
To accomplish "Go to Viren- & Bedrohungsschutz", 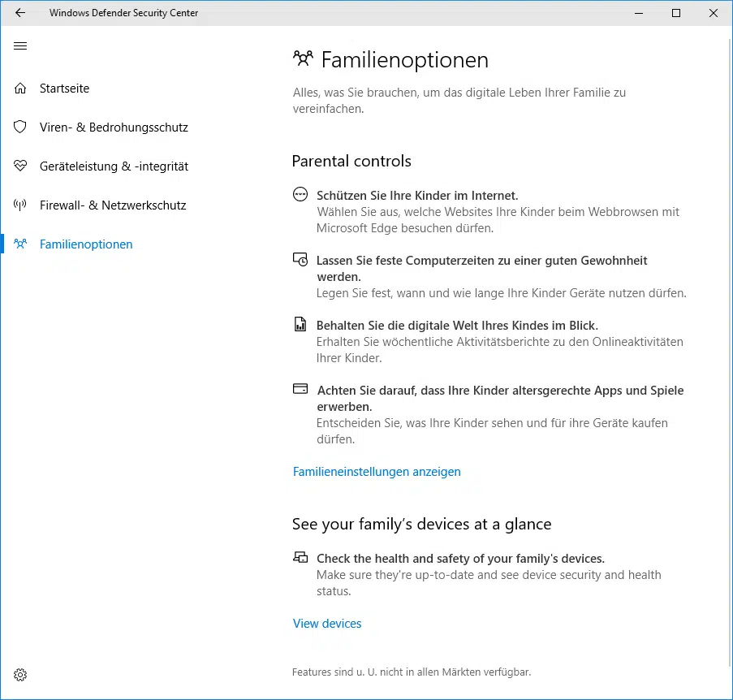I will (114, 127).
